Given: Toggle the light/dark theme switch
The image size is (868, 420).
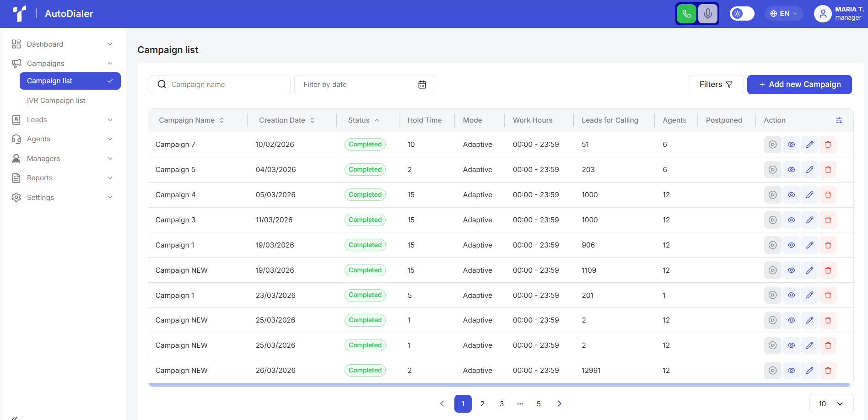Looking at the screenshot, I should click(742, 14).
